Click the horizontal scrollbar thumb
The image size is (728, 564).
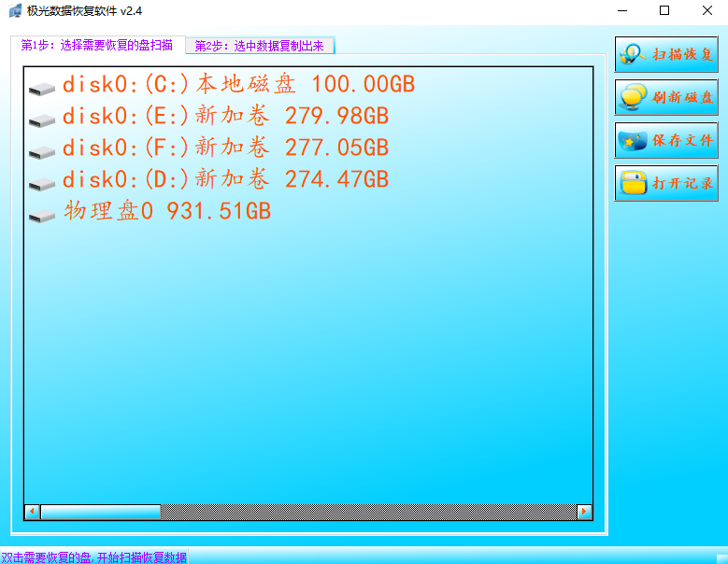point(101,512)
